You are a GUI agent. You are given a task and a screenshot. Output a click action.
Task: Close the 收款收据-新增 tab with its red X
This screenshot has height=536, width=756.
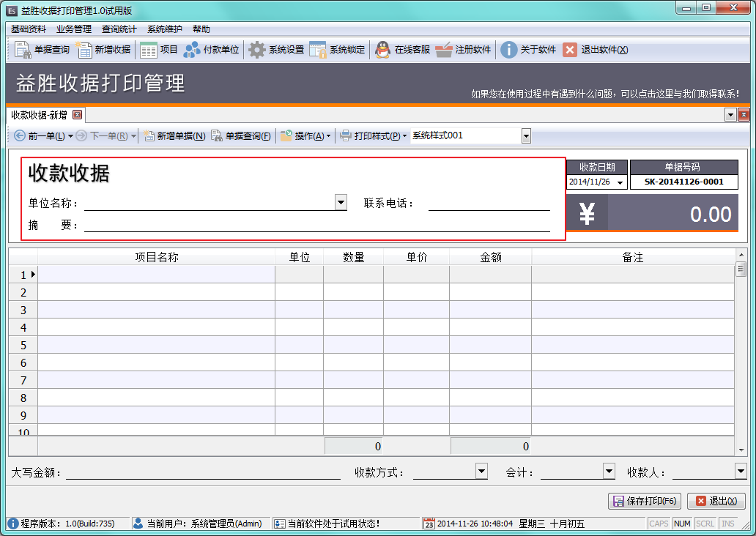point(77,115)
